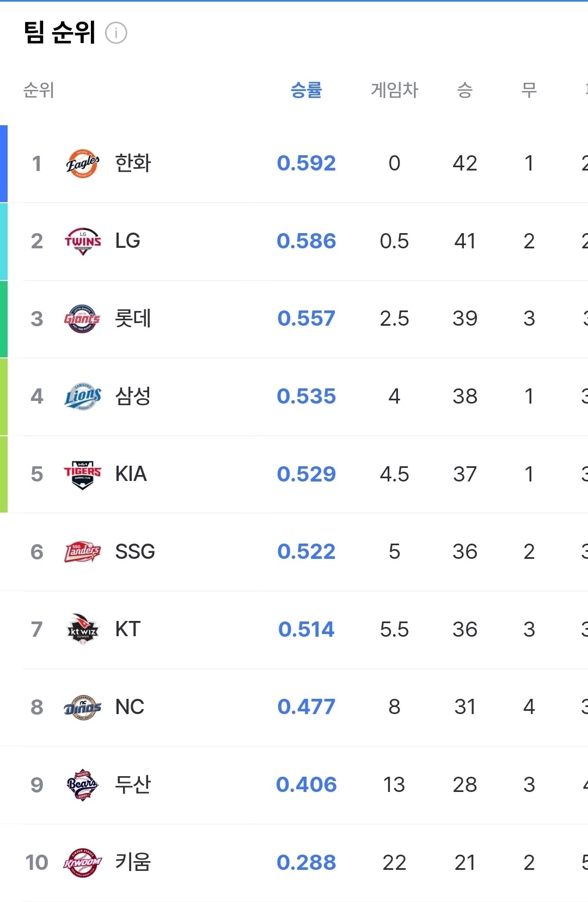Select the Kiwoom Heroes logo

(83, 863)
